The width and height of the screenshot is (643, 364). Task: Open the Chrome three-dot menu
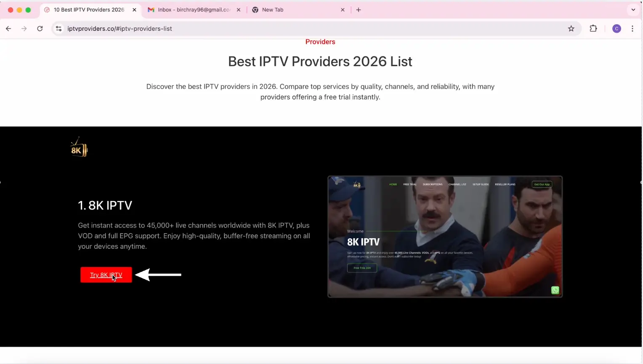632,29
